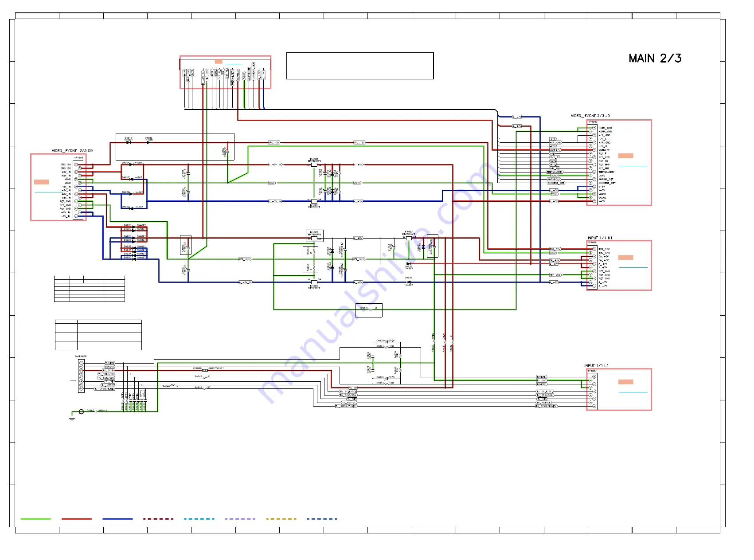This screenshot has height=560, width=754.
Task: Click the TU_SCLK/SCL tag next to PACK4800
Action: tap(106, 374)
